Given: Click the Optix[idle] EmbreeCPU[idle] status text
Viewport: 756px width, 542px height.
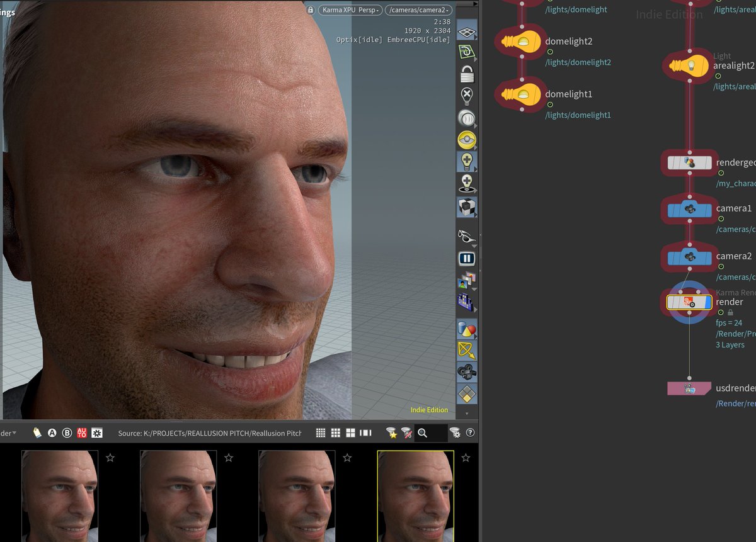Looking at the screenshot, I should pyautogui.click(x=394, y=40).
